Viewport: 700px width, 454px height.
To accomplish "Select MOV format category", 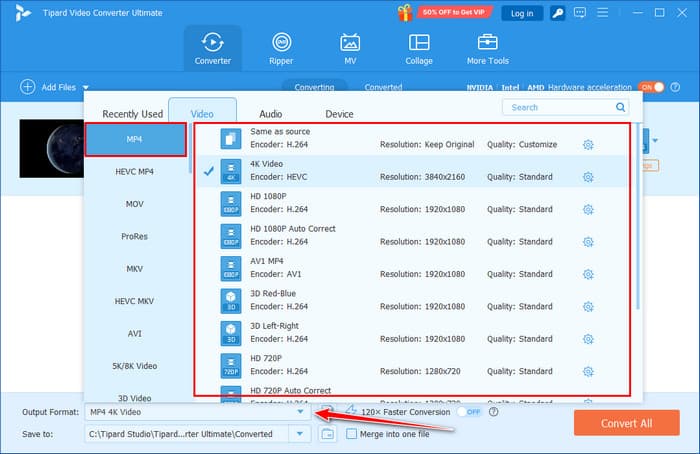I will tap(134, 204).
